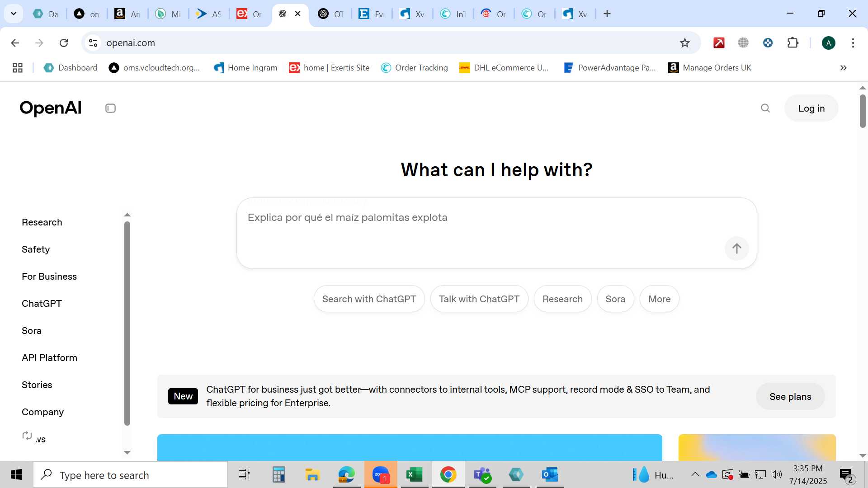Open the apps grid in bookmarks bar
This screenshot has width=868, height=488.
[18, 68]
